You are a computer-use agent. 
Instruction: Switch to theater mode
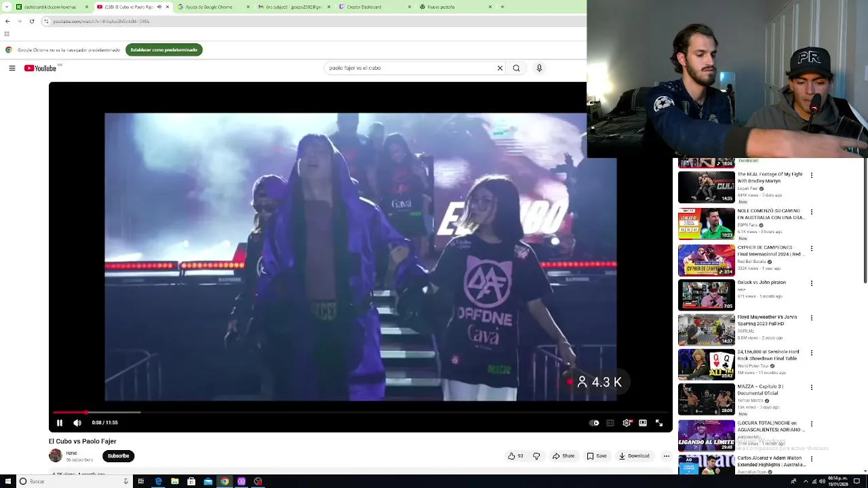click(643, 423)
